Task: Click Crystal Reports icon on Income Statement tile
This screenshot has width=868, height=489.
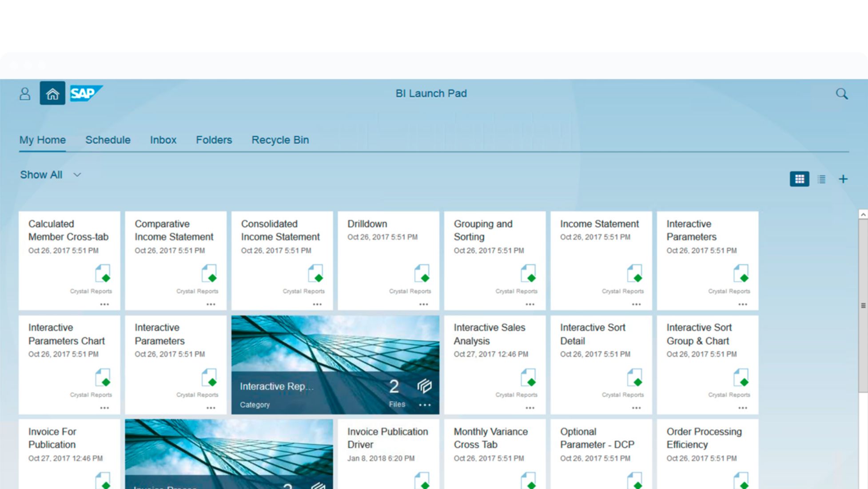Action: click(635, 274)
